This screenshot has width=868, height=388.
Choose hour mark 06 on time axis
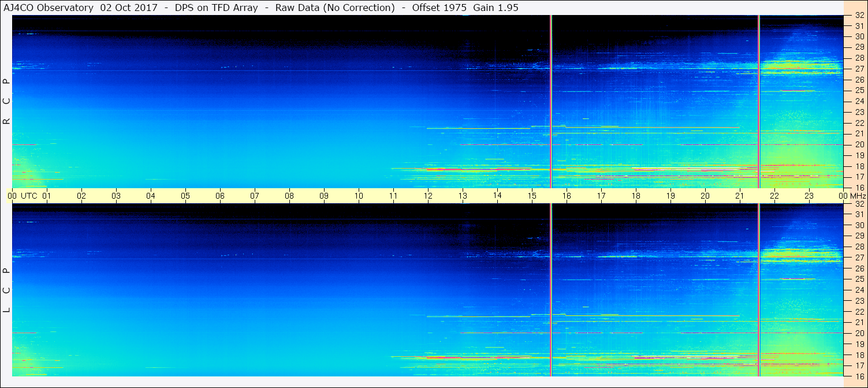click(220, 196)
